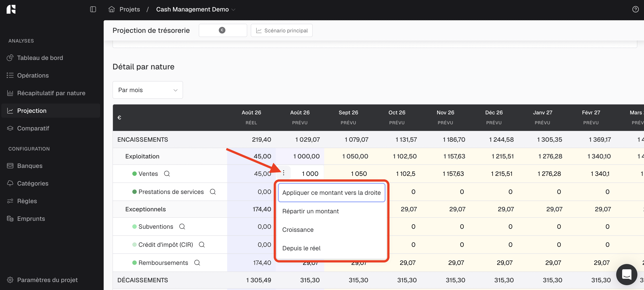Click the magnifier icon next to Prestations de services
Screen dimensions: 644x290
[213, 191]
